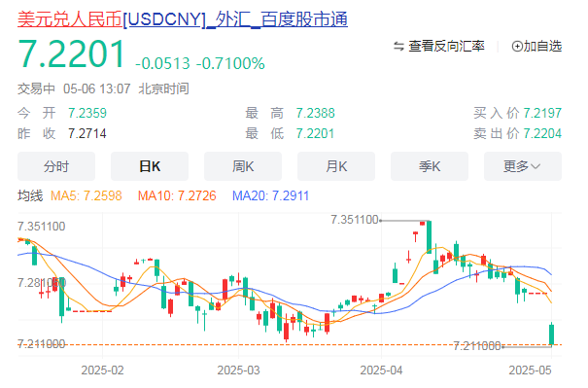Click the chevron arrow next to 更多
This screenshot has width=588, height=388.
(536, 166)
